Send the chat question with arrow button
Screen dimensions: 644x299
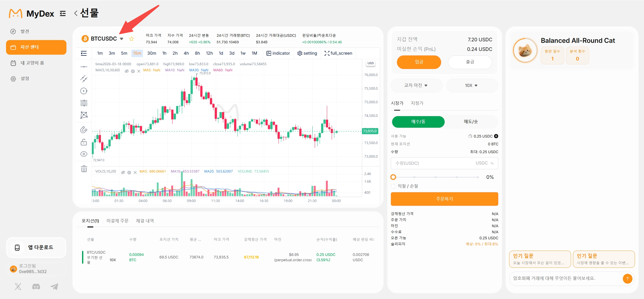(627, 279)
